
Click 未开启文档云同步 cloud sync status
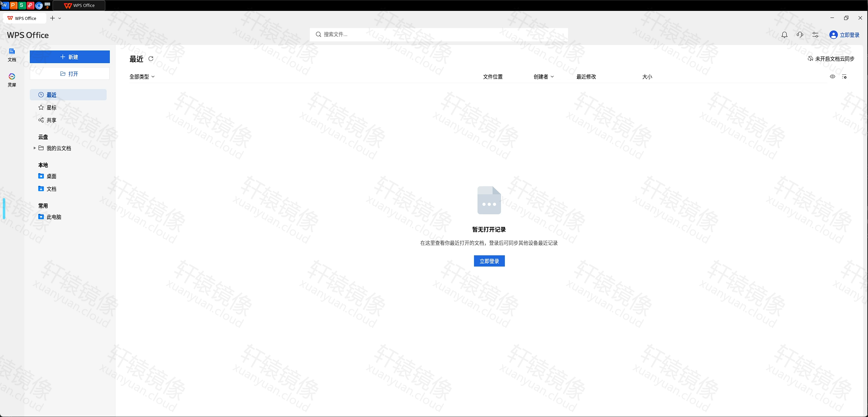click(831, 59)
